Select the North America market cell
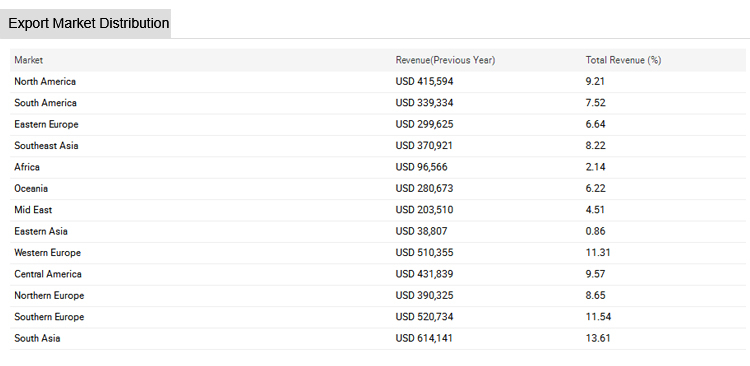This screenshot has width=750, height=366. 45,82
